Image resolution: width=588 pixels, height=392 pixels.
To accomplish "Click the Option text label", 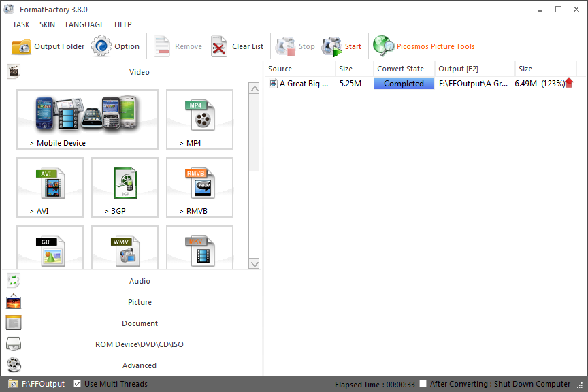I will [x=127, y=46].
